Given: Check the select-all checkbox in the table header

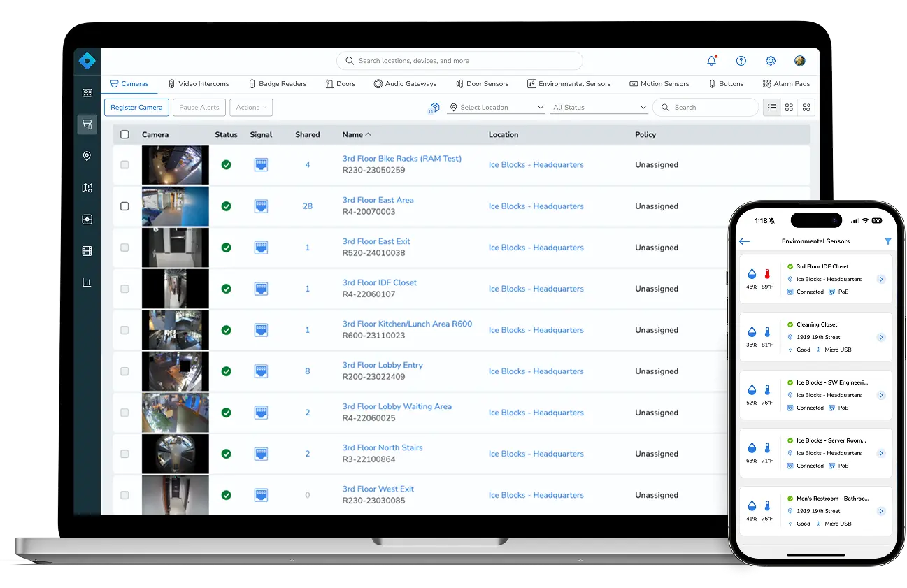Looking at the screenshot, I should pos(126,134).
